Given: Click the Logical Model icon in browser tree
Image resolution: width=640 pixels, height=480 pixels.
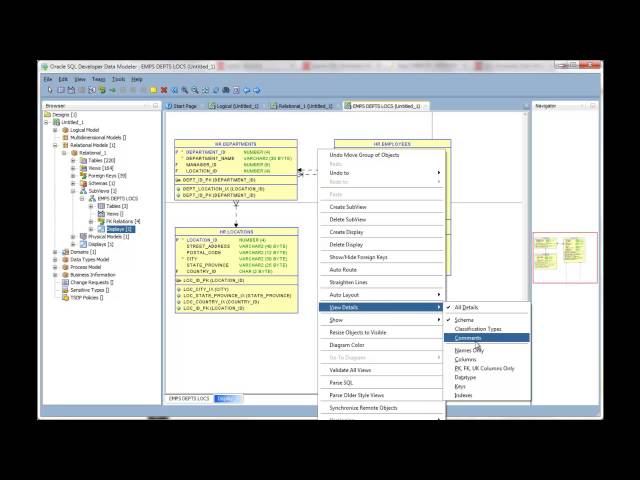Looking at the screenshot, I should tap(65, 130).
